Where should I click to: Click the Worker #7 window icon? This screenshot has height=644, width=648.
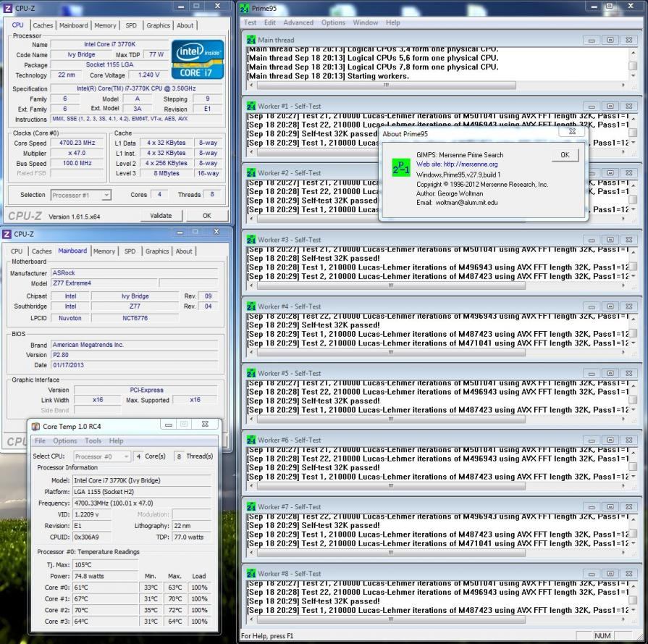click(x=251, y=506)
